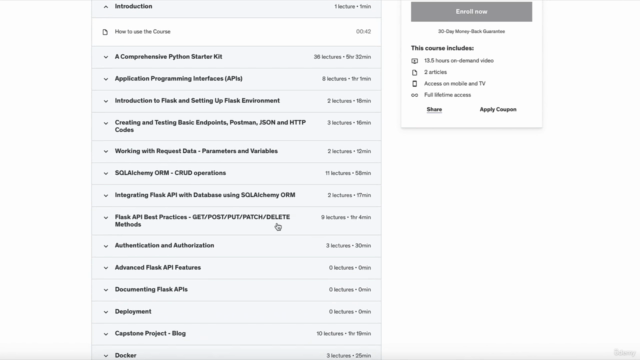Expand Advanced Flask API Features chevron
The image size is (640, 360).
tap(106, 268)
